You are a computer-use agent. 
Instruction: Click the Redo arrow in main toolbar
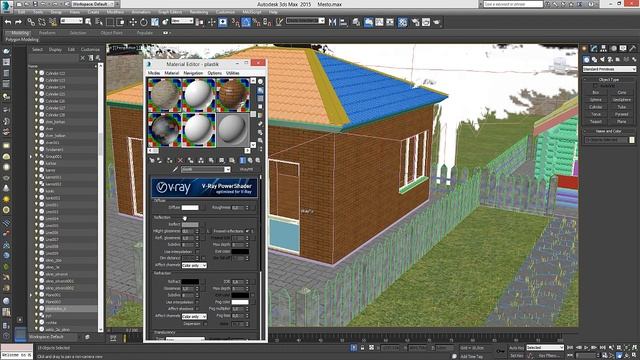click(x=18, y=22)
